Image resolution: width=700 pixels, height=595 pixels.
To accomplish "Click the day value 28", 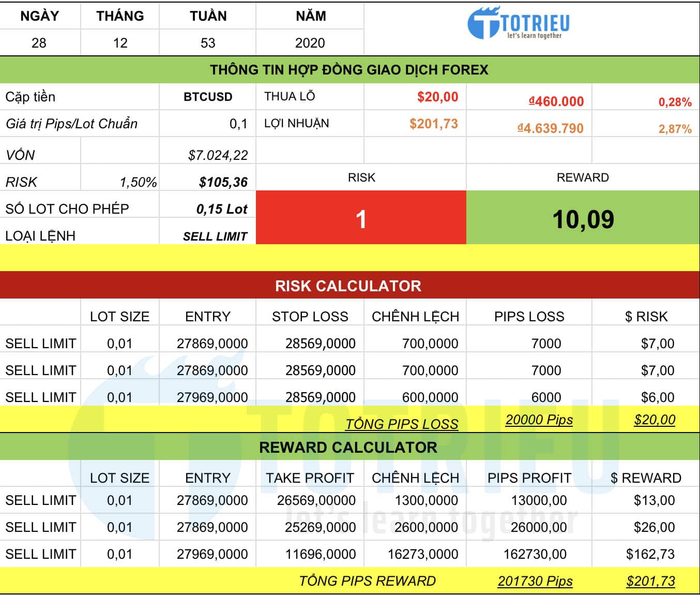I will pos(39,43).
